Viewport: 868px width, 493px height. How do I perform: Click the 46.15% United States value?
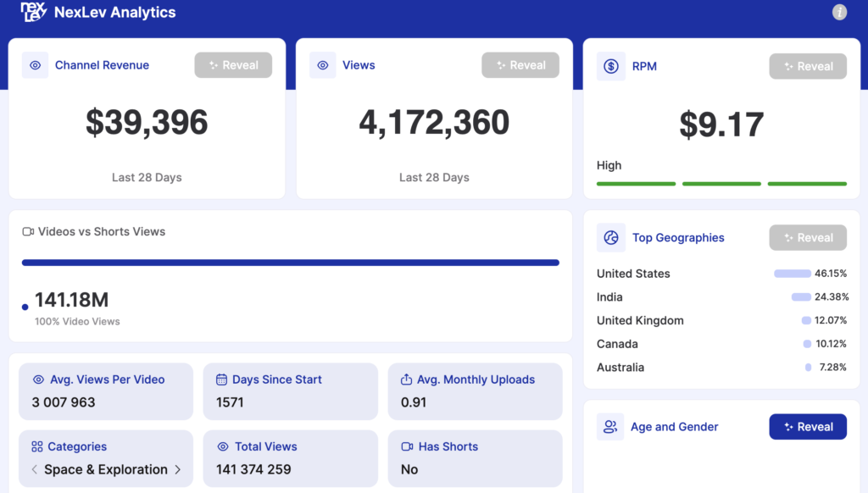831,274
